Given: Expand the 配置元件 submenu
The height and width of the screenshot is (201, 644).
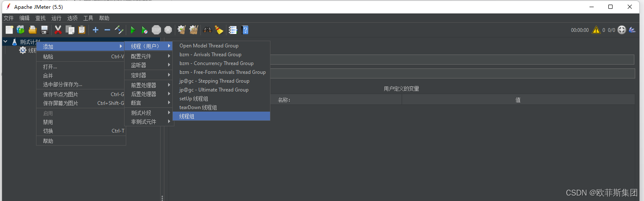Looking at the screenshot, I should pyautogui.click(x=149, y=56).
